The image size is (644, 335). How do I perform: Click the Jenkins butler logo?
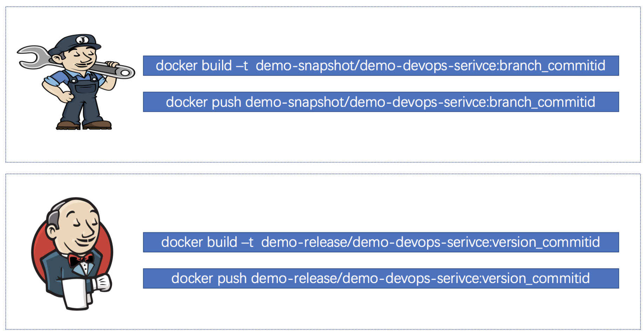coord(73,253)
